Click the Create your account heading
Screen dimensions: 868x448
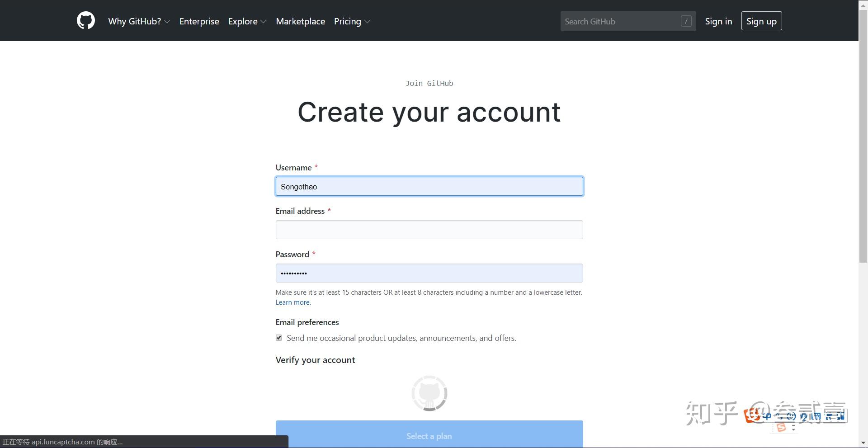click(x=429, y=112)
